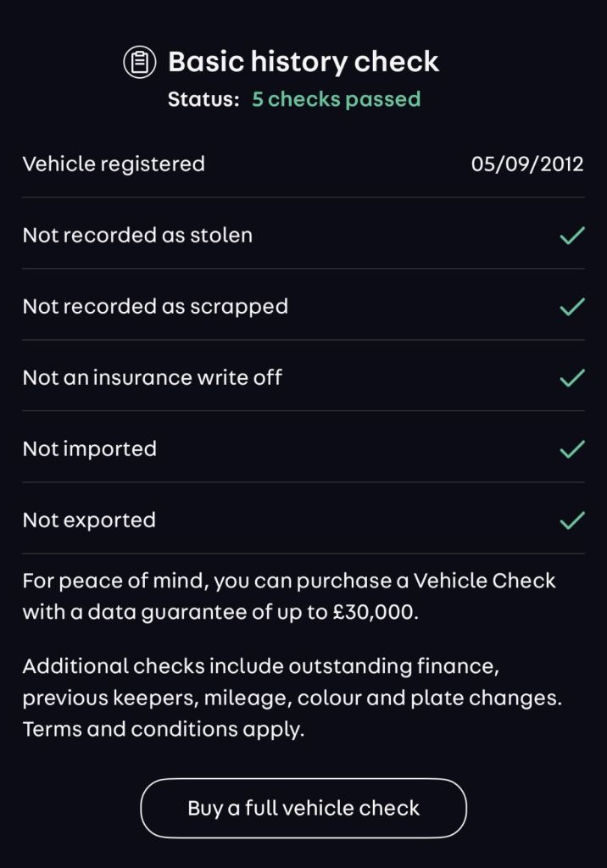
Task: Click the checkmark next to Not imported
Action: point(573,448)
